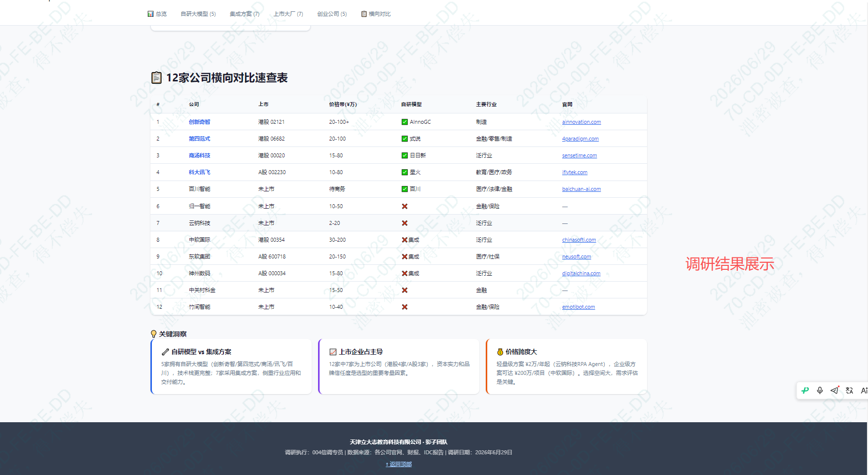Viewport: 868px width, 475px height.
Task: Click the green check mark beside 式说
Action: tap(404, 139)
